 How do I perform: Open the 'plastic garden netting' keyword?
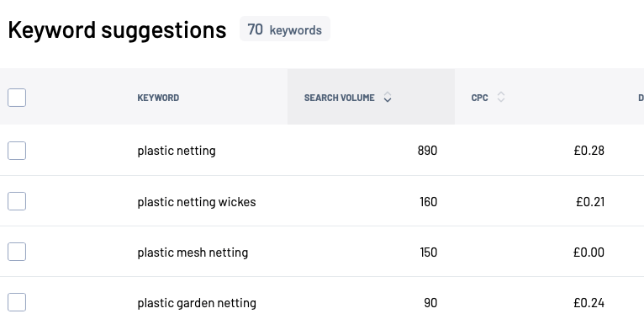point(197,303)
